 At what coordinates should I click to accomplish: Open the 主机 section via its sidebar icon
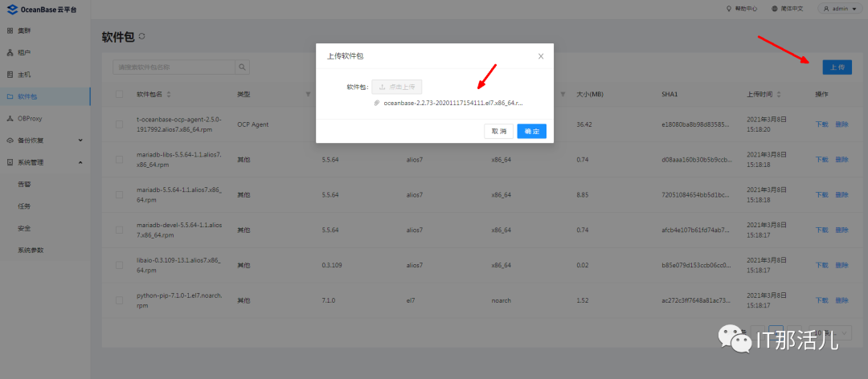10,74
